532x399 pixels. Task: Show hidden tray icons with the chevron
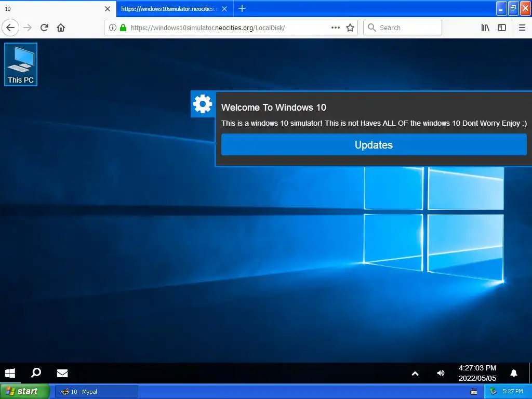click(x=415, y=374)
